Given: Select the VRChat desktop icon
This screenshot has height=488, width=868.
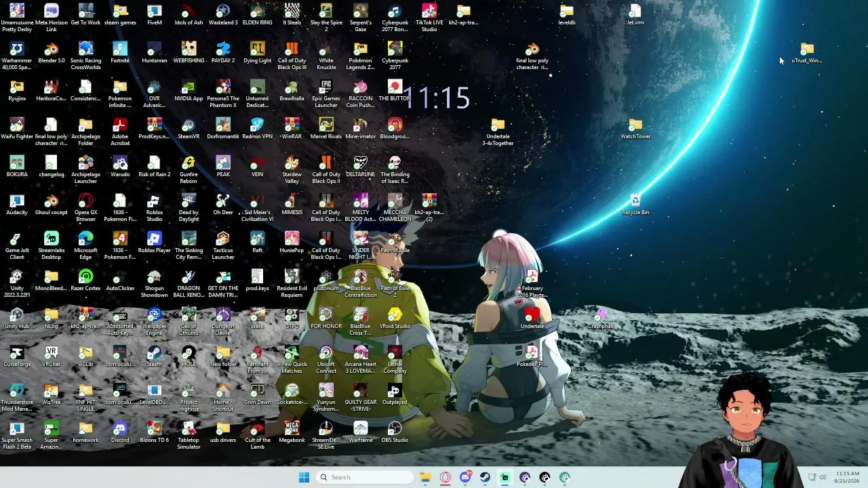Looking at the screenshot, I should click(x=52, y=357).
